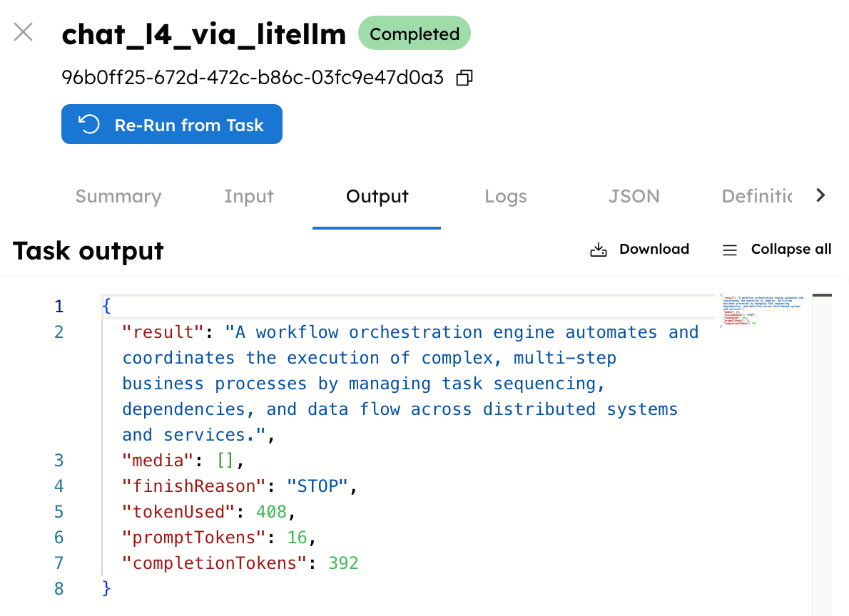This screenshot has height=616, width=849.
Task: Click the "result" key in output
Action: [x=163, y=332]
